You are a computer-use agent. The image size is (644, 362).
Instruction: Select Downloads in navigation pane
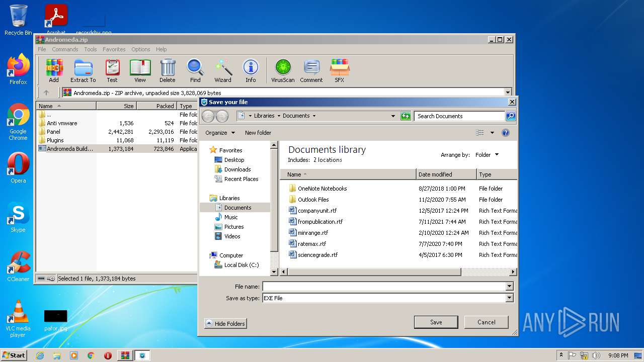[237, 169]
